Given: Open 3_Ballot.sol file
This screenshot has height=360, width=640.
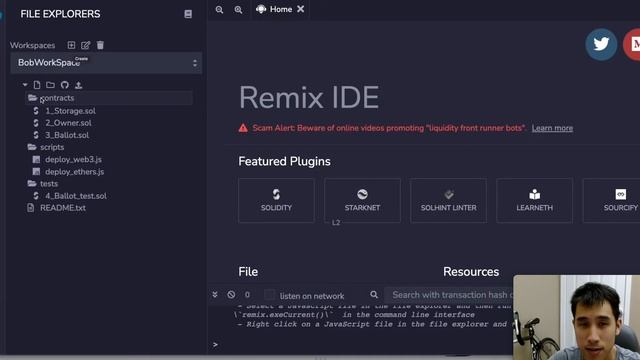Looking at the screenshot, I should pos(67,135).
